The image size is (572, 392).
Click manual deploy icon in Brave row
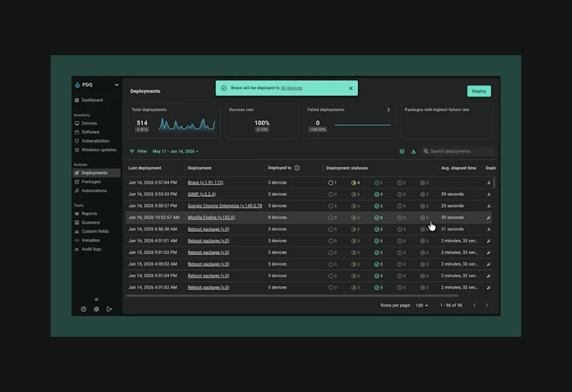click(x=489, y=183)
